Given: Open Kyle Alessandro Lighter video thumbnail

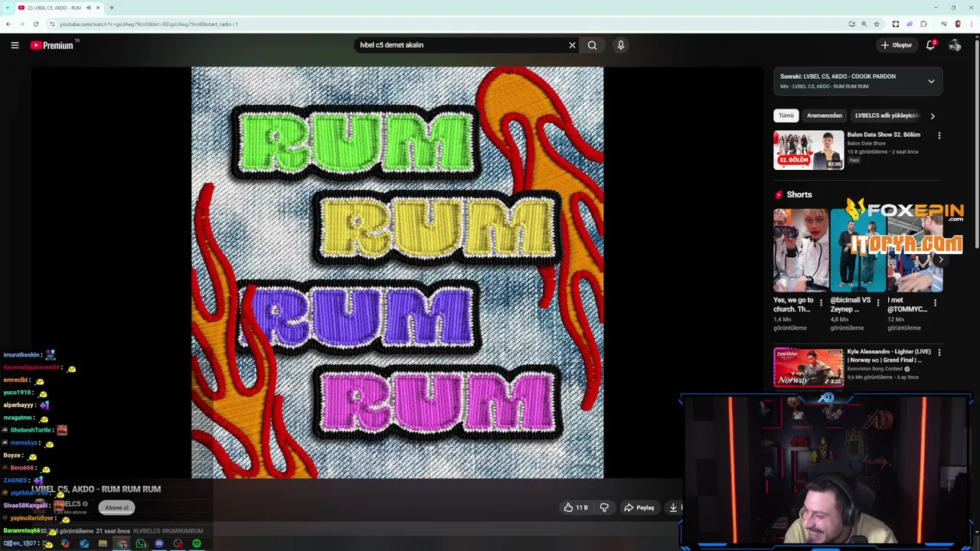Looking at the screenshot, I should coord(808,367).
